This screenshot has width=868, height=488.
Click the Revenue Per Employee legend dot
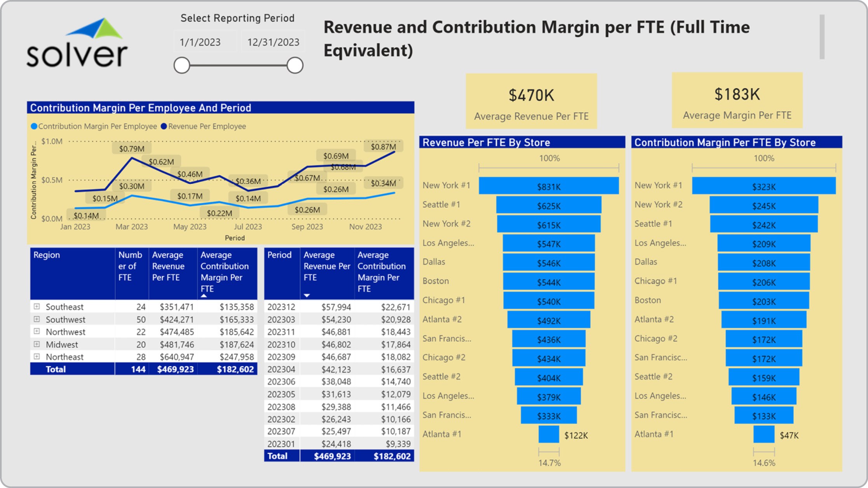(164, 126)
